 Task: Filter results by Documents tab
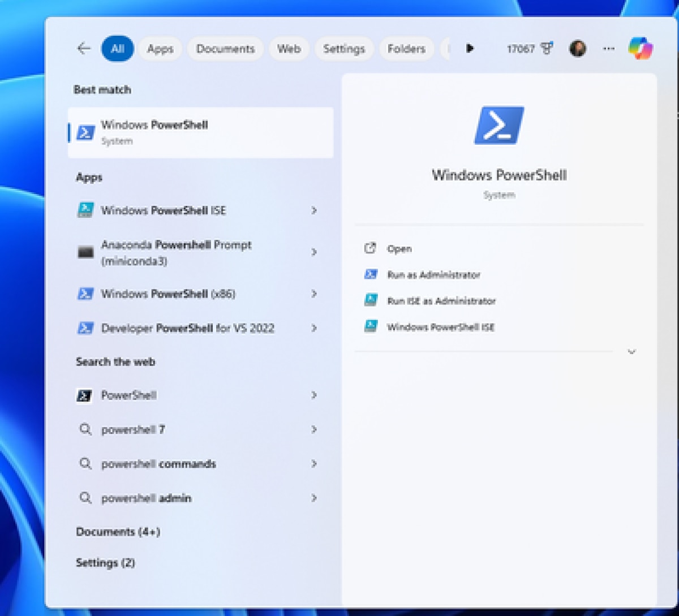[x=225, y=49]
